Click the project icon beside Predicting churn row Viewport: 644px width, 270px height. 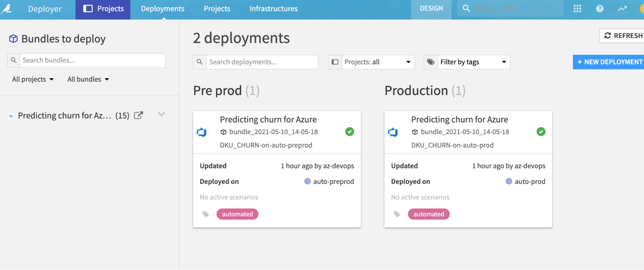click(x=11, y=116)
